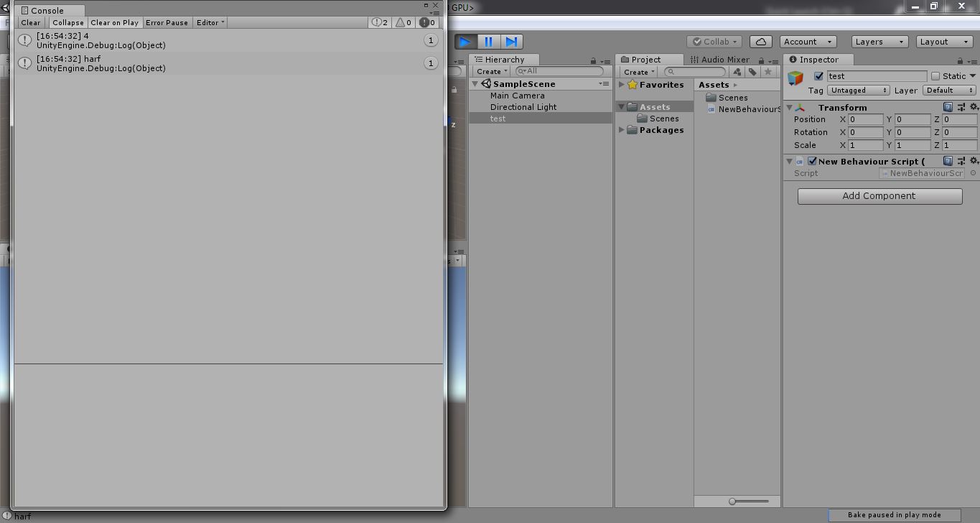The image size is (980, 523).
Task: Toggle Collapse in the Console toolbar
Action: pyautogui.click(x=67, y=22)
